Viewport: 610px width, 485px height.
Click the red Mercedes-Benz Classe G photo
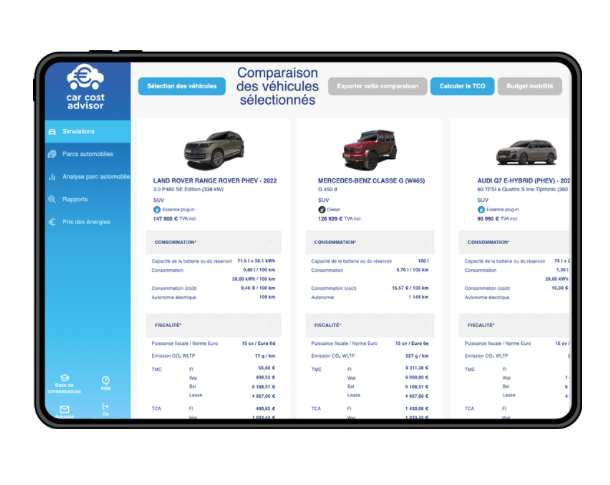click(x=369, y=150)
